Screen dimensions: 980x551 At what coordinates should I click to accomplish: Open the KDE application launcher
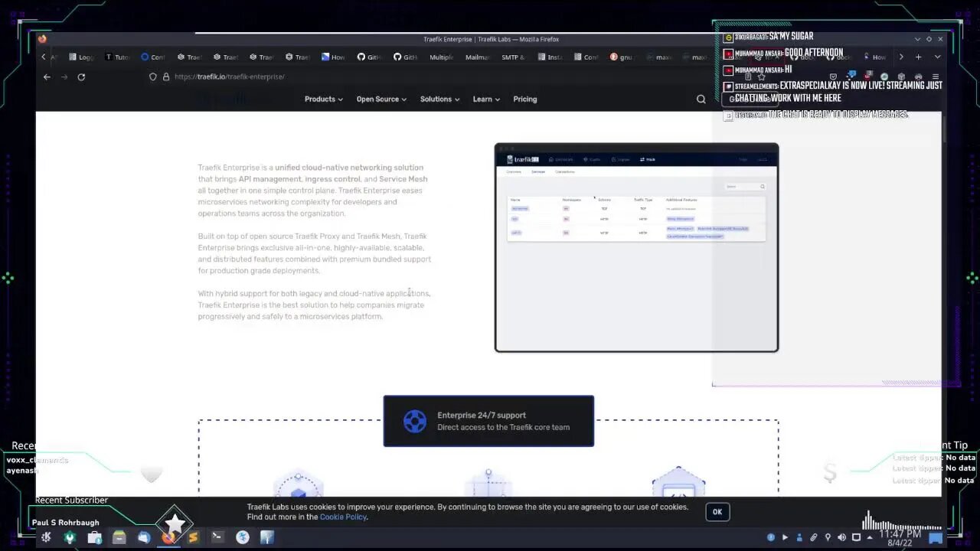click(x=46, y=537)
